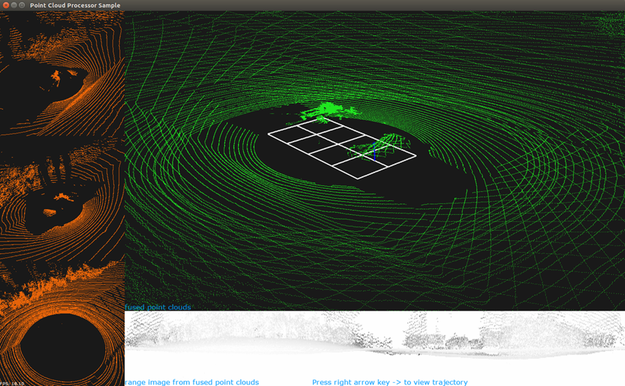
Task: Click the orange object inside the top view's hole
Action: click(x=56, y=78)
